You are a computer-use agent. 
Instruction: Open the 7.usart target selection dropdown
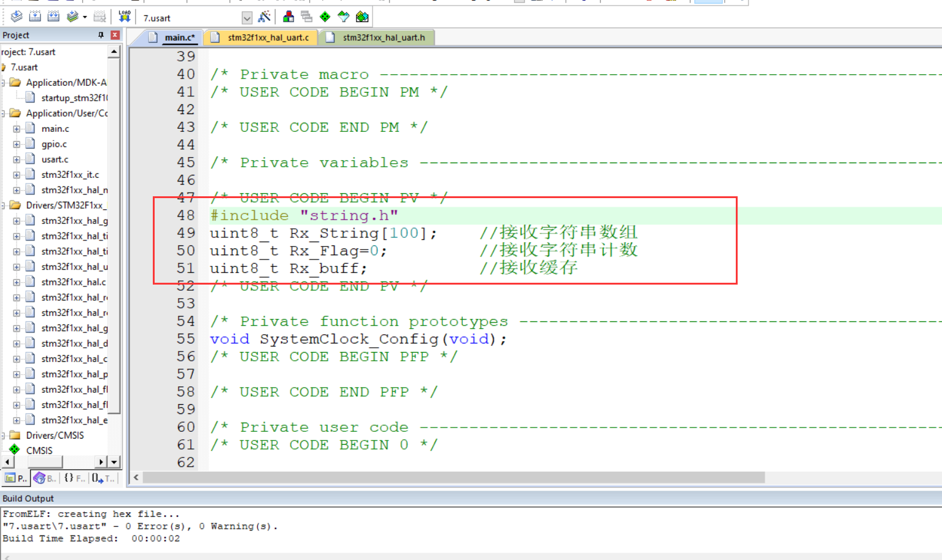(247, 18)
